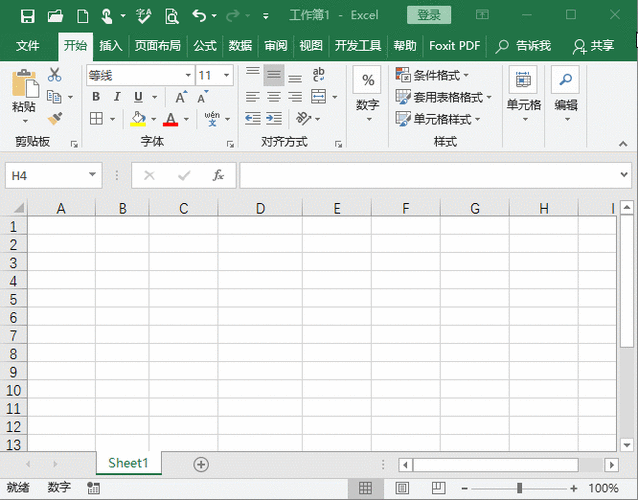This screenshot has width=638, height=500.
Task: Click the 告诉我 tell me search
Action: pos(523,46)
